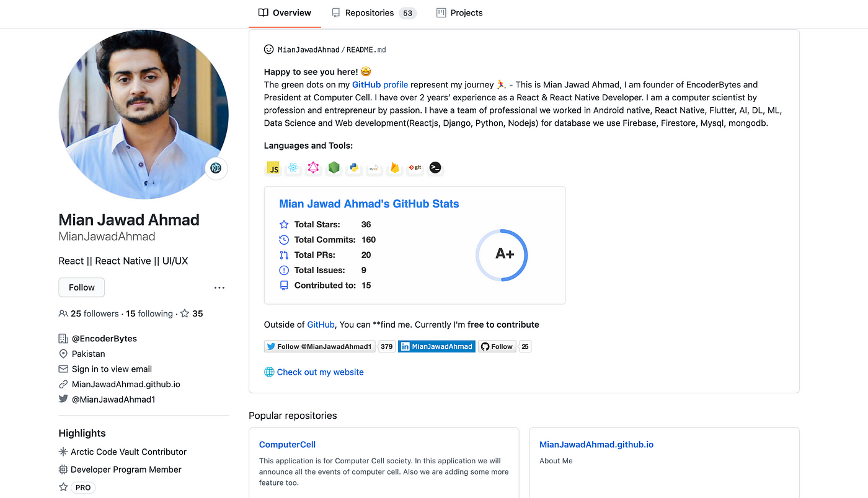Open @MianJawadAhmad1 Twitter sidebar link
This screenshot has width=868, height=498.
113,400
